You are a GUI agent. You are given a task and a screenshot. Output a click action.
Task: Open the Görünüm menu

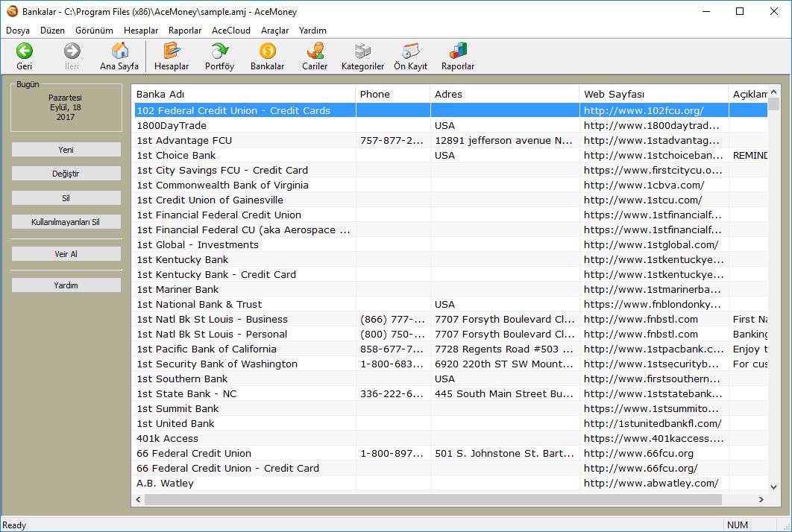coord(95,31)
